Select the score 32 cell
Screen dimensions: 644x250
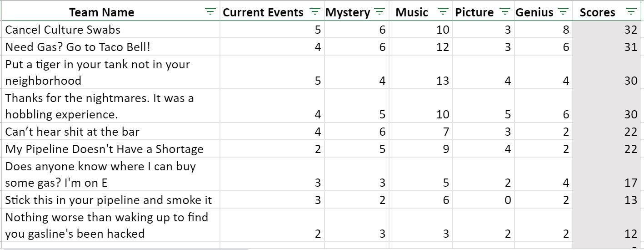(x=608, y=30)
